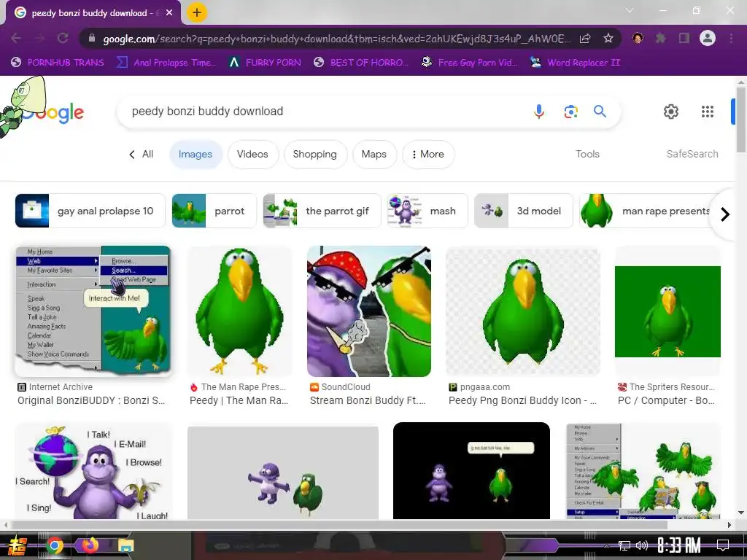Click the horizontal page scrollbar

click(338, 525)
